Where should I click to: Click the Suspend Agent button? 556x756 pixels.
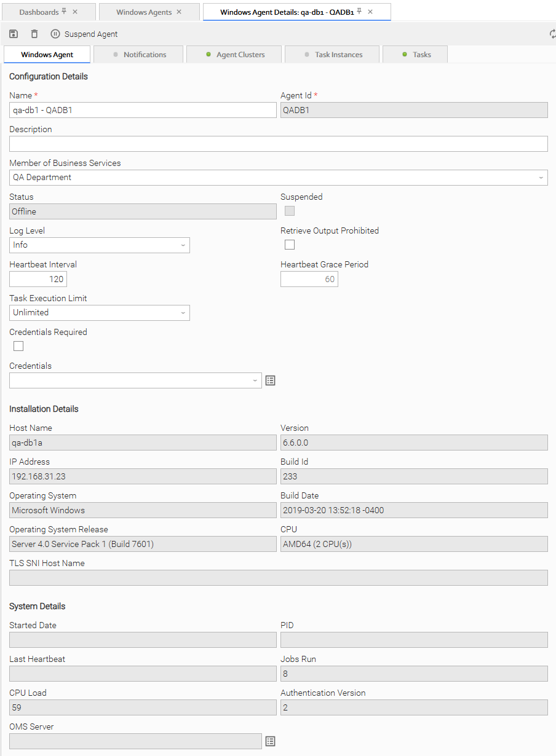click(84, 34)
